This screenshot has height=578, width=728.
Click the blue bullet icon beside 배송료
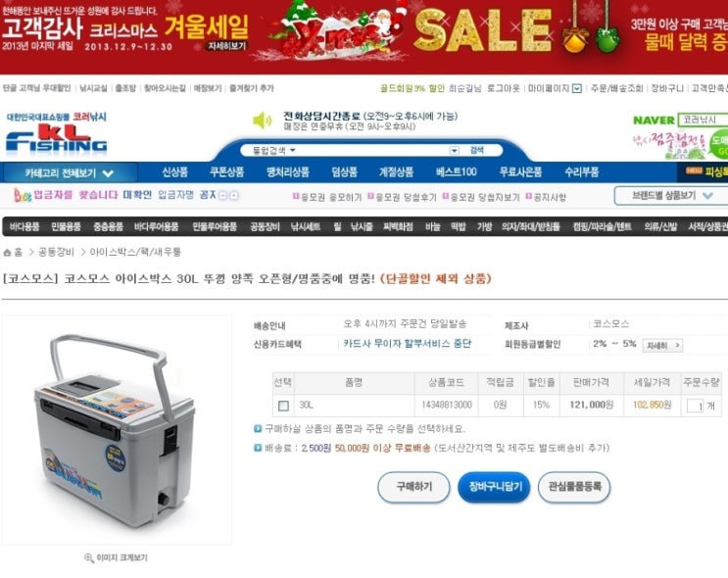258,448
